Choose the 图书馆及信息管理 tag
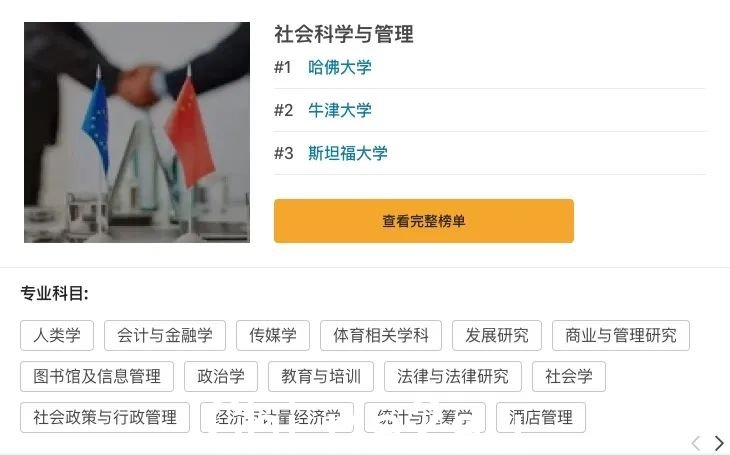730x455 pixels. [97, 376]
